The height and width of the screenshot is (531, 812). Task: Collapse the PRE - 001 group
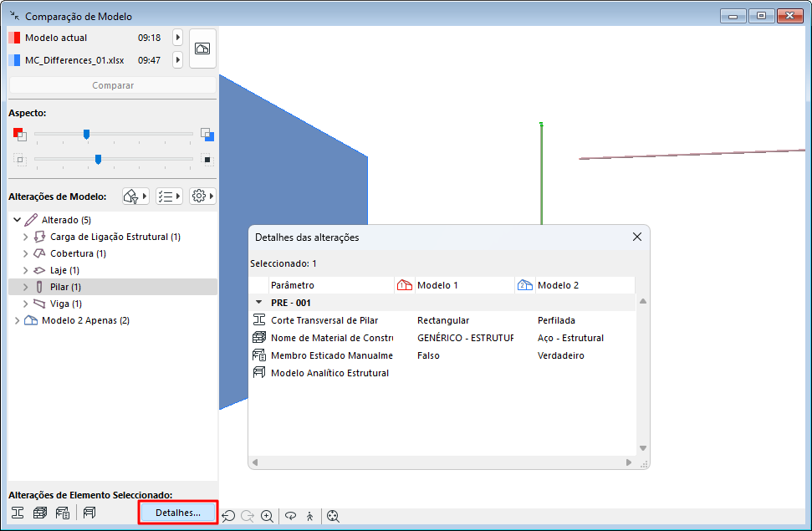tap(259, 303)
